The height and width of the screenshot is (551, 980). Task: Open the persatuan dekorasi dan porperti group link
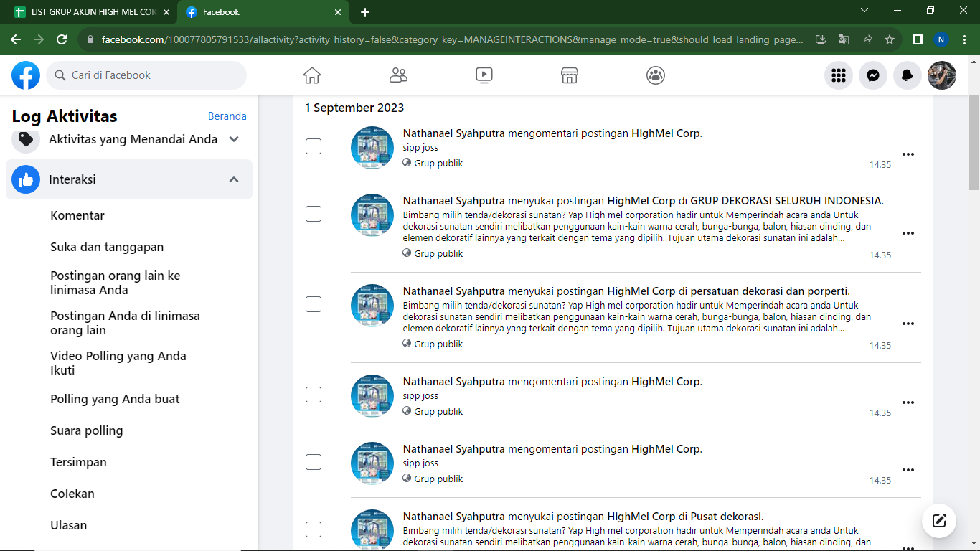[x=769, y=291]
